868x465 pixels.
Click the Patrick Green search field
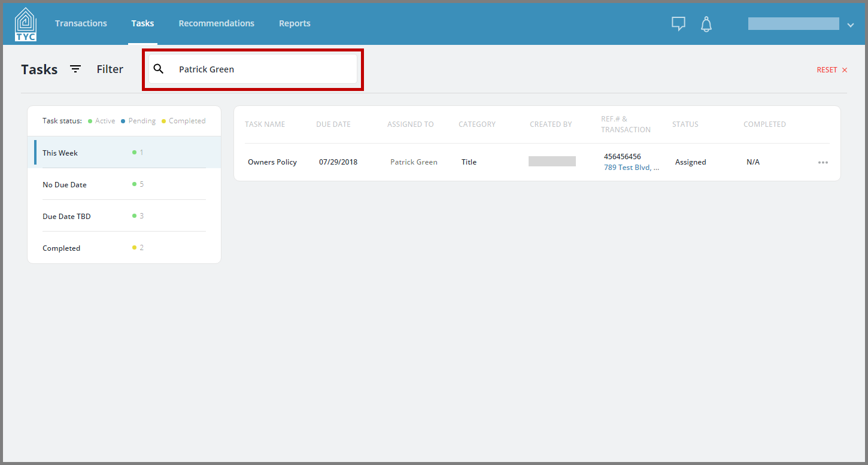pyautogui.click(x=253, y=69)
